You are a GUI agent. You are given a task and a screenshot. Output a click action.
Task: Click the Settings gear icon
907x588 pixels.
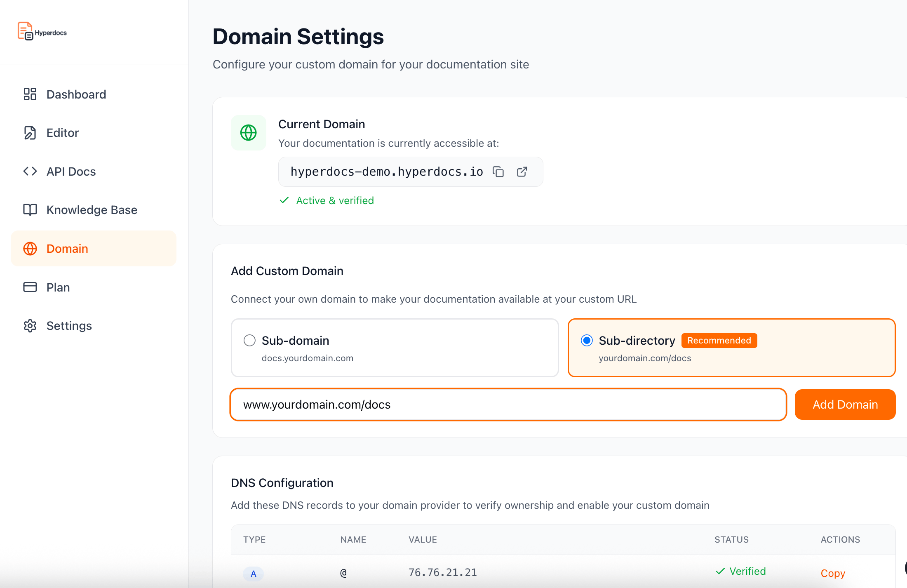[30, 326]
